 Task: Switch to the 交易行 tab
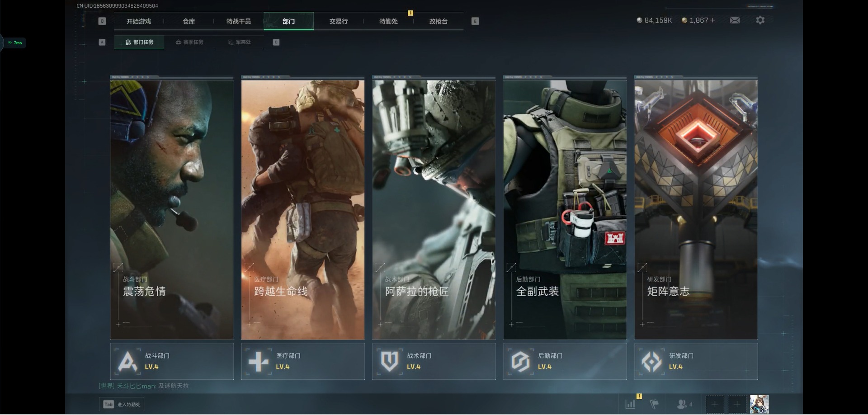point(339,21)
